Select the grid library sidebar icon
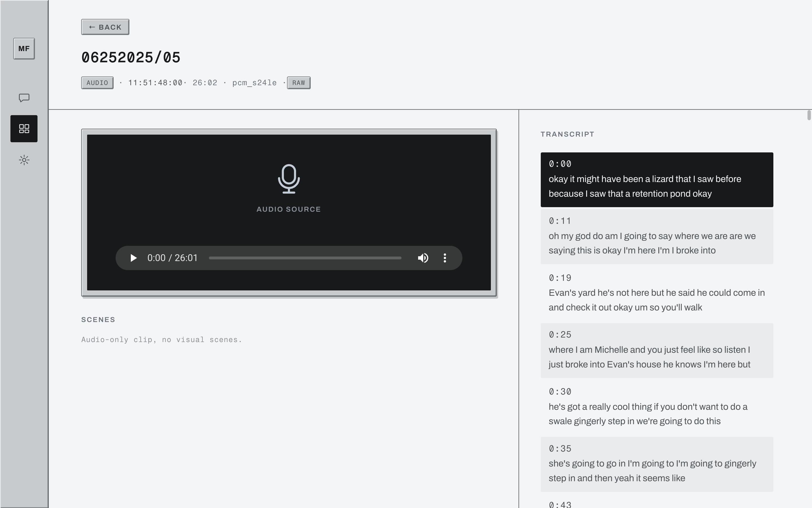Viewport: 812px width, 508px height. pyautogui.click(x=24, y=129)
